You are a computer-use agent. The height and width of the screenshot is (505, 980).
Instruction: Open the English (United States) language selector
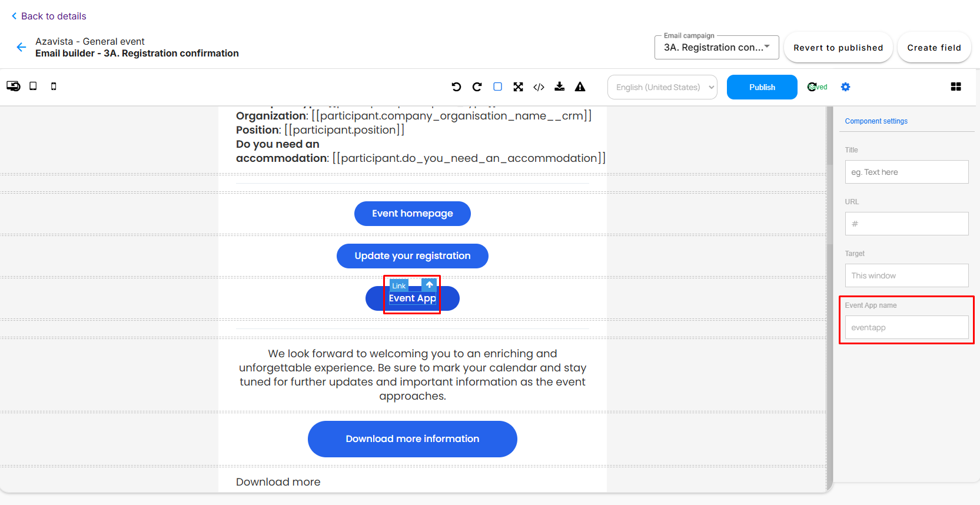coord(662,87)
